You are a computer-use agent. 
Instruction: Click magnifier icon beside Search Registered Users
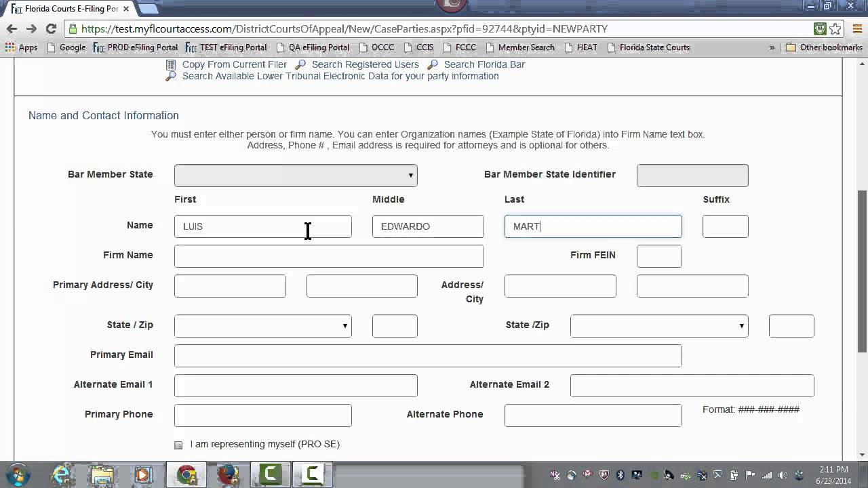tap(300, 64)
